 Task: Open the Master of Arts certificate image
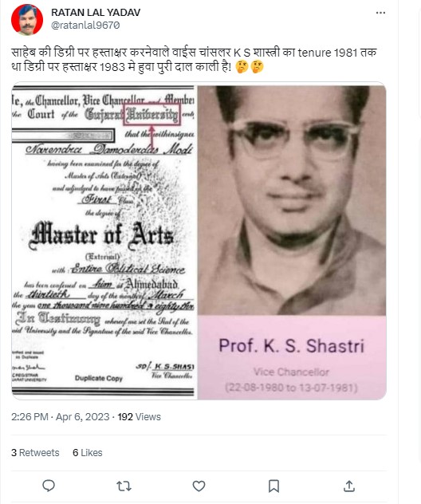click(104, 241)
